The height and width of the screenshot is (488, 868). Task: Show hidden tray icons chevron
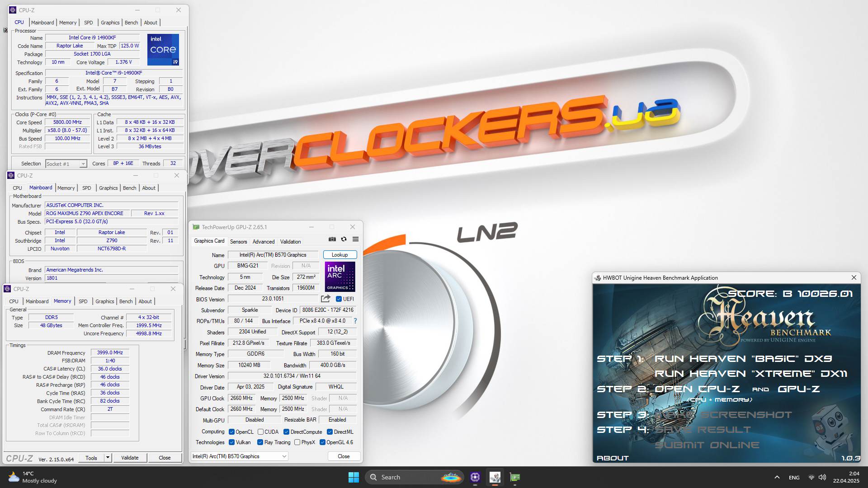pyautogui.click(x=777, y=477)
